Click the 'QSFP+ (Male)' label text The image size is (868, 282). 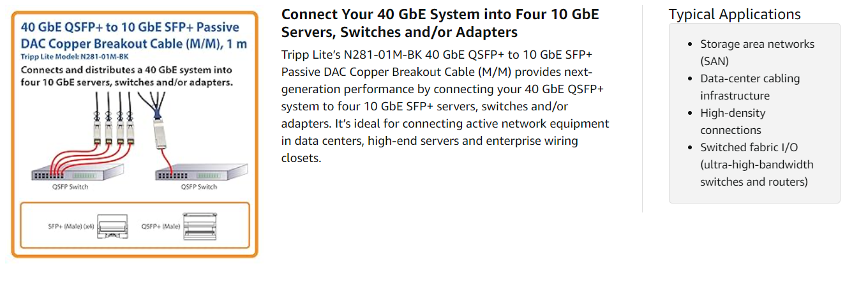160,226
